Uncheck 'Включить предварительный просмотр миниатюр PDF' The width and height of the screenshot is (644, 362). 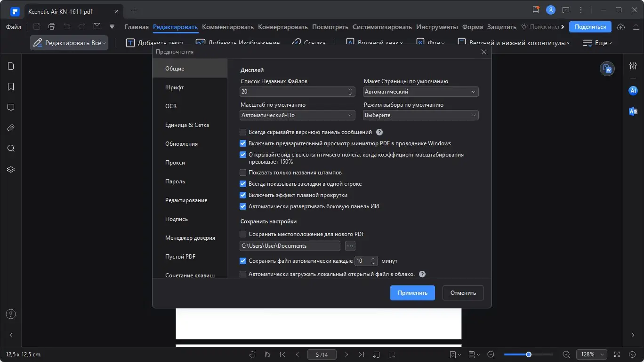tap(243, 143)
